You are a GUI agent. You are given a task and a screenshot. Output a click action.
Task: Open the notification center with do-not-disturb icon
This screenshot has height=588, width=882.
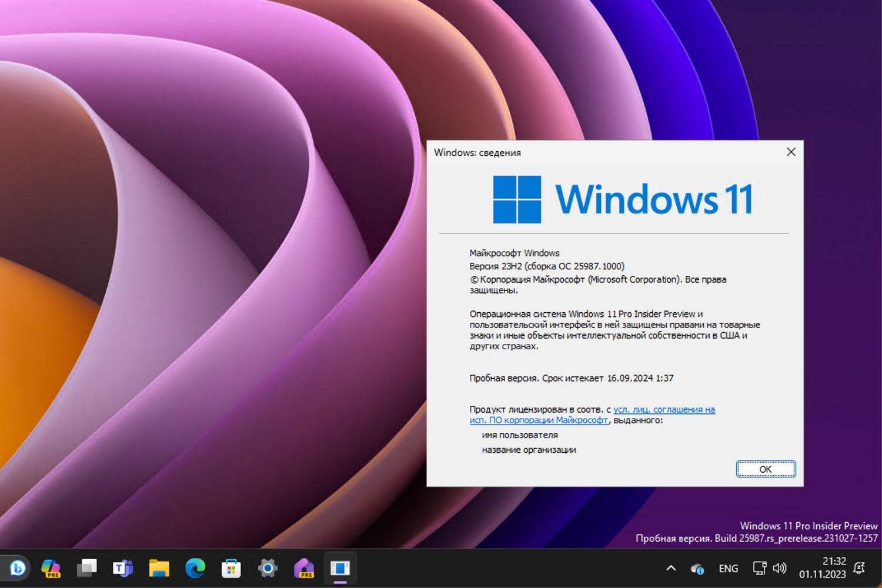point(858,568)
